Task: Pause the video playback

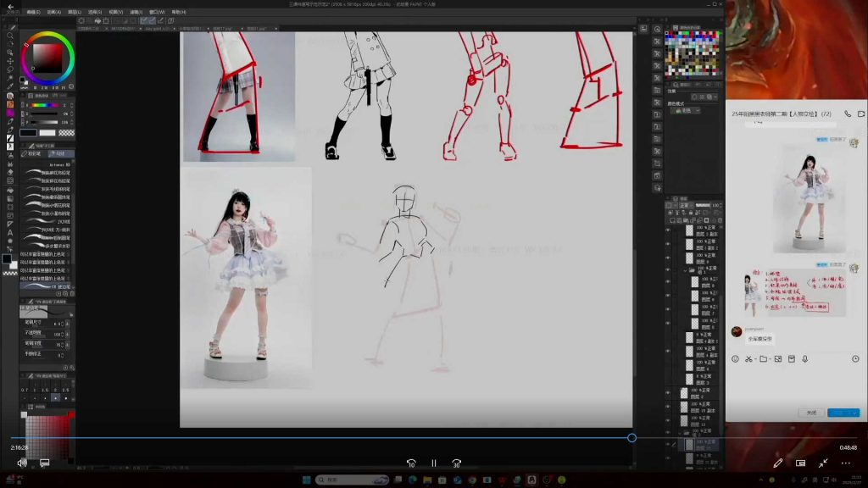Action: coord(433,463)
